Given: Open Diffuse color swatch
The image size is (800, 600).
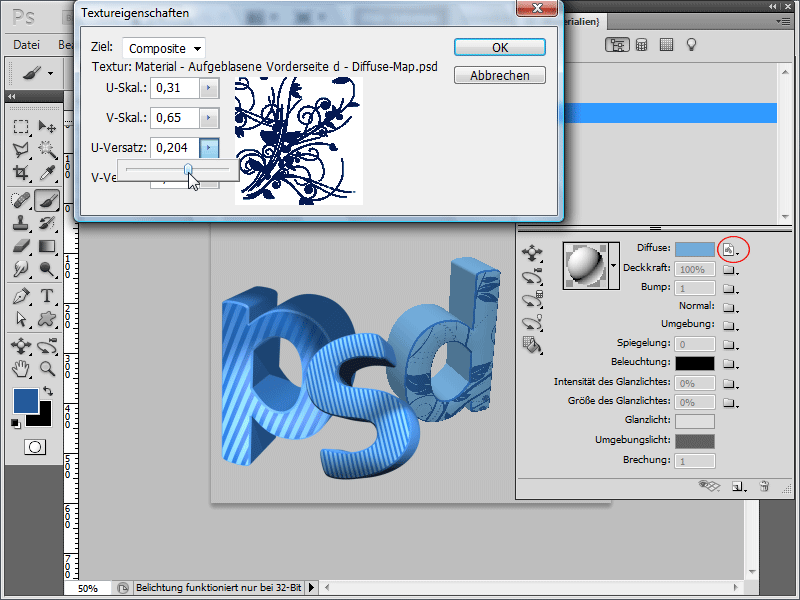Looking at the screenshot, I should point(694,249).
